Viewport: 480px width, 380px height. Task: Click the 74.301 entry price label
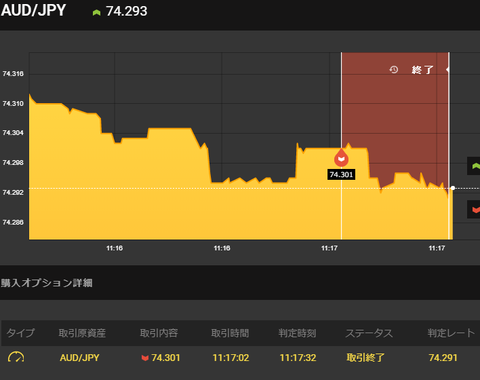(341, 175)
